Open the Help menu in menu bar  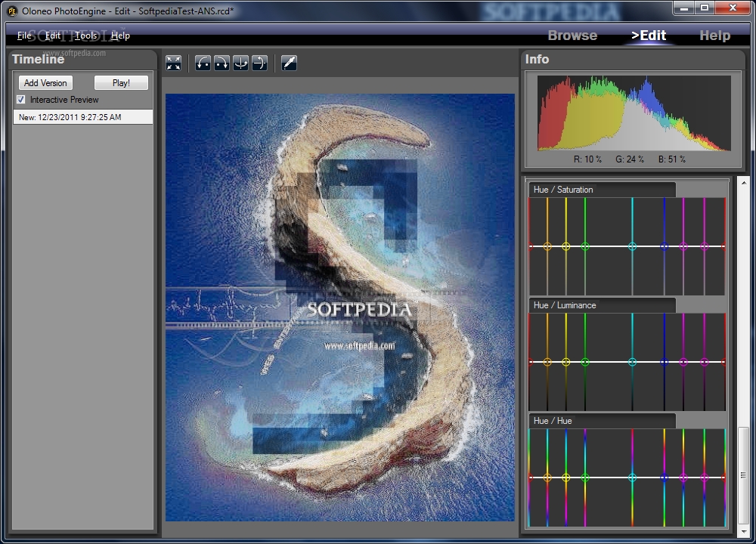click(120, 36)
